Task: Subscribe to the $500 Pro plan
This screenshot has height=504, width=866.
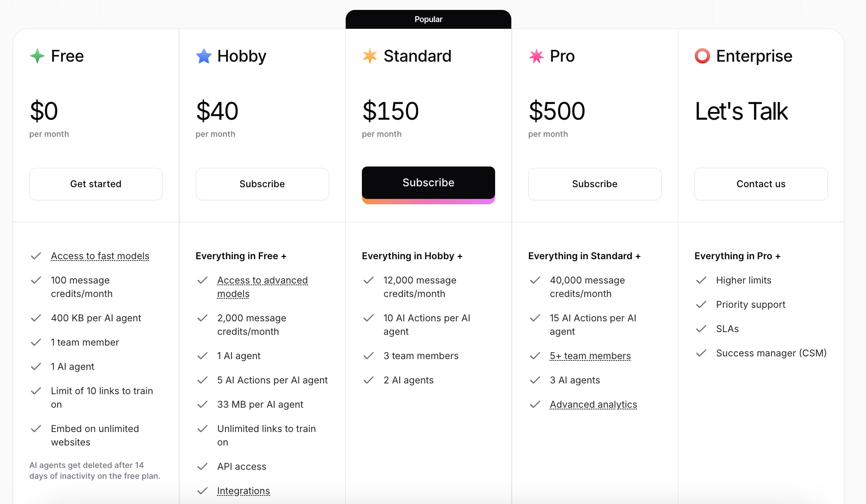Action: 595,184
